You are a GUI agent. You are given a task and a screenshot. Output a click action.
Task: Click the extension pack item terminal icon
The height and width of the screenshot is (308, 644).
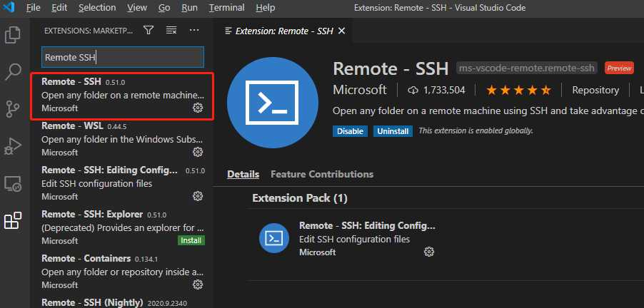point(274,238)
